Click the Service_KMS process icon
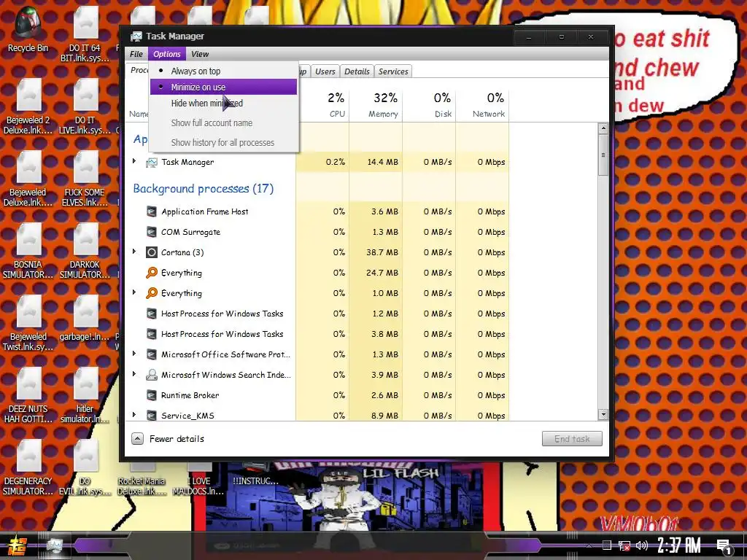The width and height of the screenshot is (747, 560). 152,416
